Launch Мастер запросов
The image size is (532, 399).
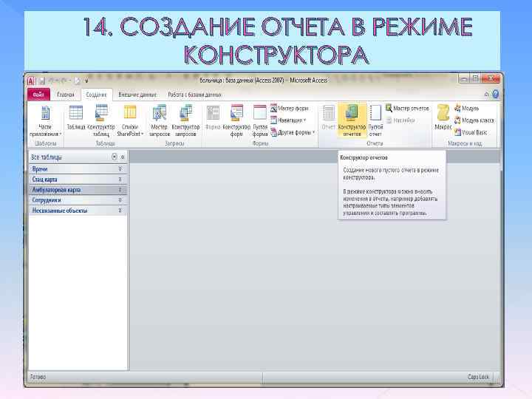click(x=159, y=121)
